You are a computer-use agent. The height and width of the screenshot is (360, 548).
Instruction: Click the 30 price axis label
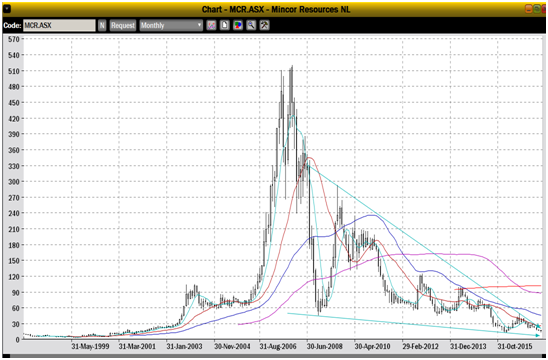(x=16, y=324)
